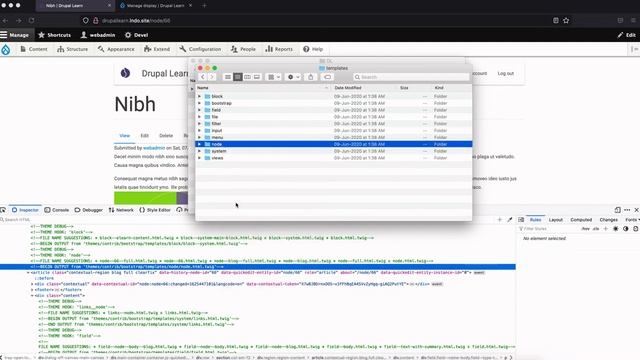Open Structure admin menu
The width and height of the screenshot is (640, 360).
pyautogui.click(x=72, y=49)
